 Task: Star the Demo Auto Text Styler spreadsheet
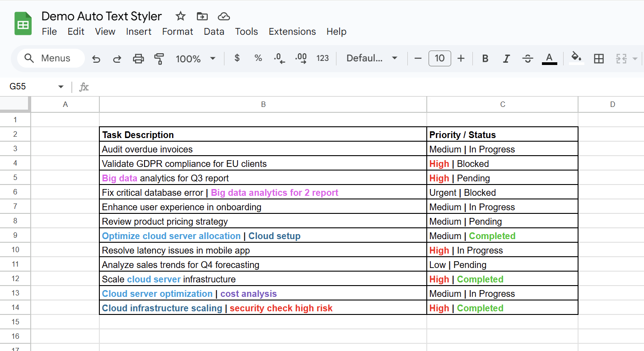[180, 16]
